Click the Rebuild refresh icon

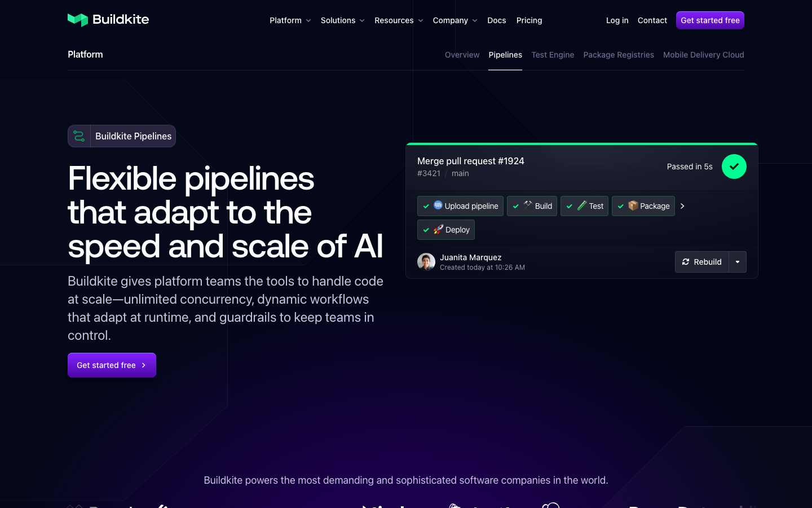(x=686, y=262)
